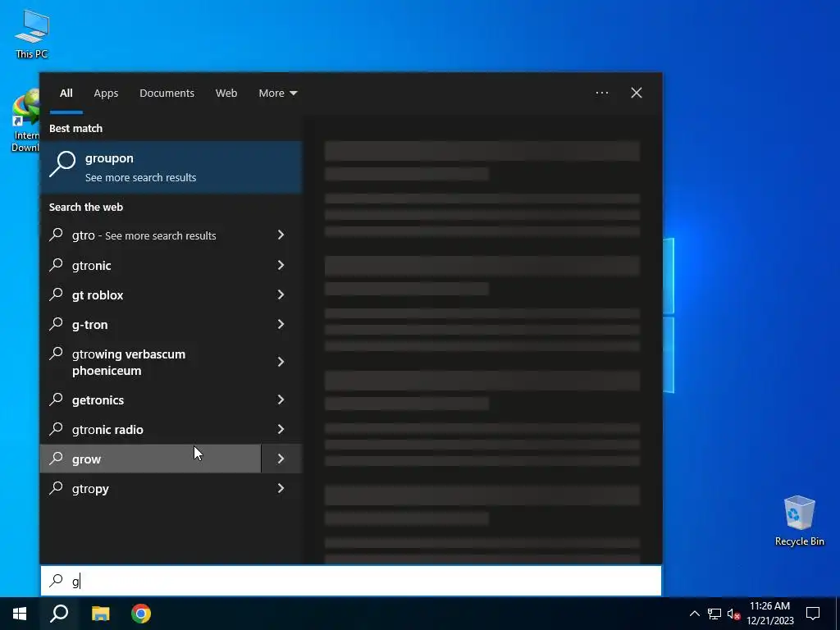The width and height of the screenshot is (840, 630).
Task: Open the search options ellipsis menu
Action: coord(601,93)
